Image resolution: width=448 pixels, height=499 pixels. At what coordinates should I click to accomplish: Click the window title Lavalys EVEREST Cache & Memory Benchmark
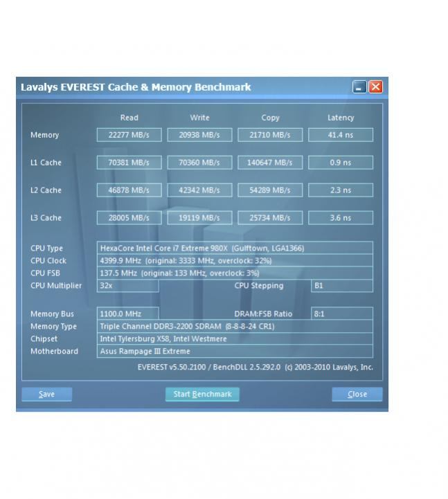(x=136, y=87)
